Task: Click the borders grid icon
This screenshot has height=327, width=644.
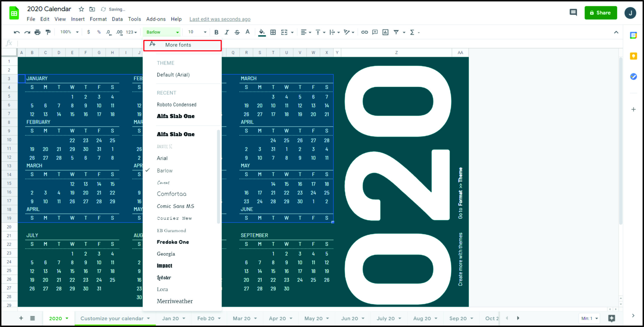Action: click(273, 32)
